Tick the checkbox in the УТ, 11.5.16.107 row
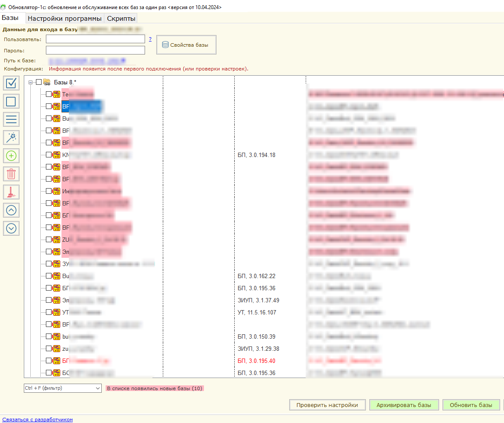This screenshot has width=504, height=423. [x=48, y=312]
